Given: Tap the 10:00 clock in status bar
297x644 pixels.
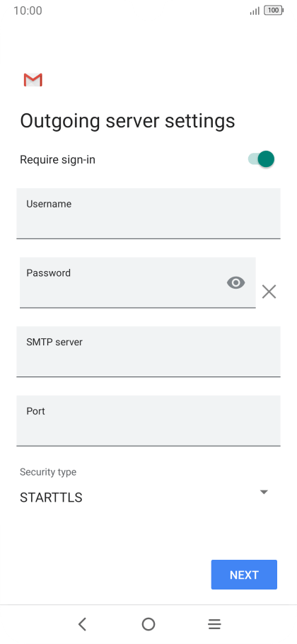Looking at the screenshot, I should click(x=28, y=11).
